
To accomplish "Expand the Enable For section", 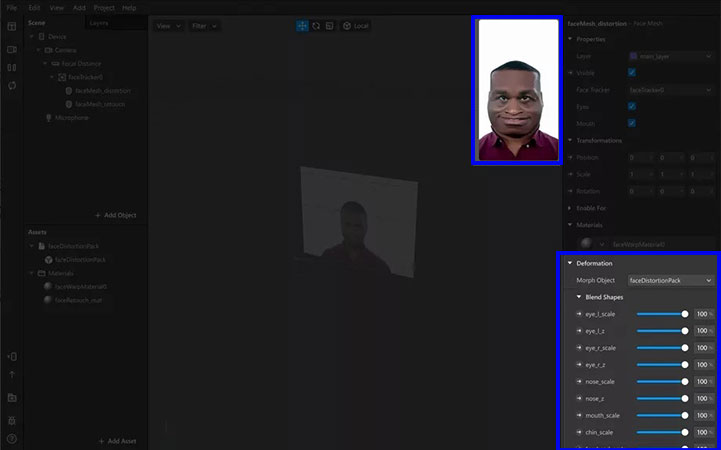I will [x=570, y=208].
